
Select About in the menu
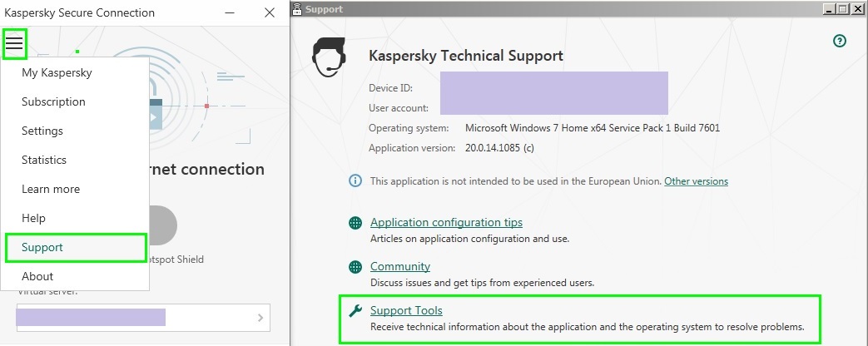click(37, 276)
